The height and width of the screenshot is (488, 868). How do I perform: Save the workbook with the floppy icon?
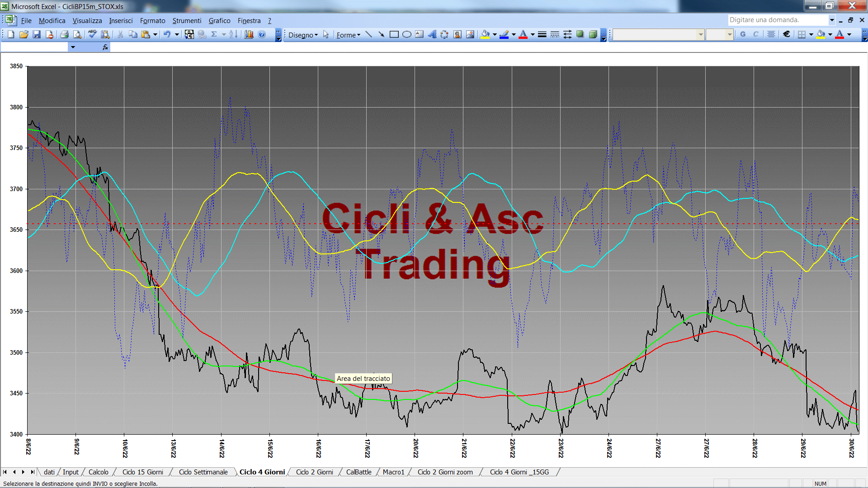pos(37,34)
